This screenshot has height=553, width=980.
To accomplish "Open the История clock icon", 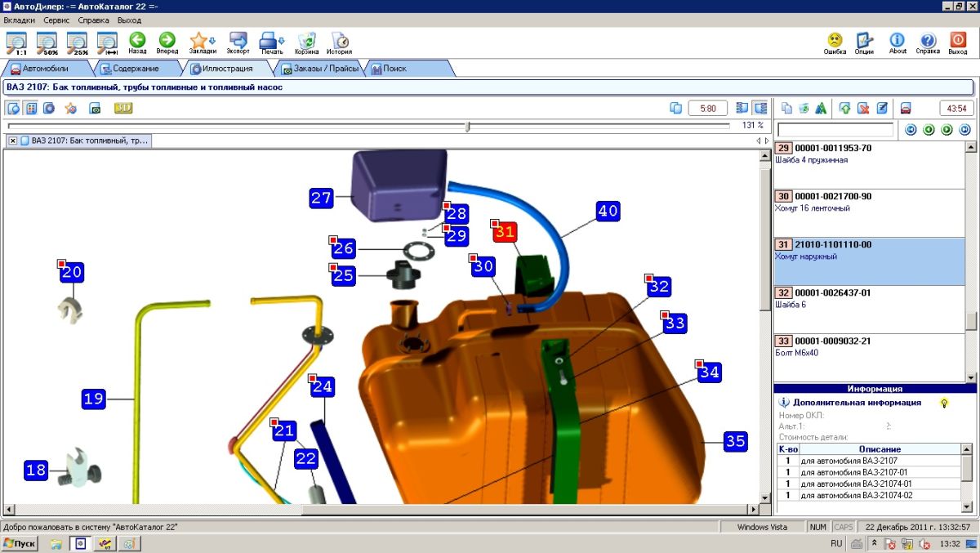I will tap(340, 42).
